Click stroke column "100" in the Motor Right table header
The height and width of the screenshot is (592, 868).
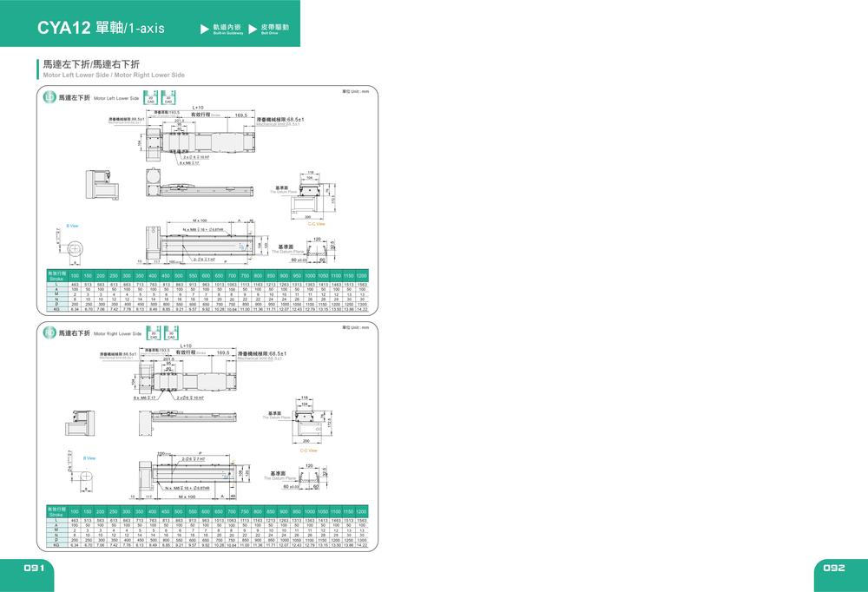[74, 511]
